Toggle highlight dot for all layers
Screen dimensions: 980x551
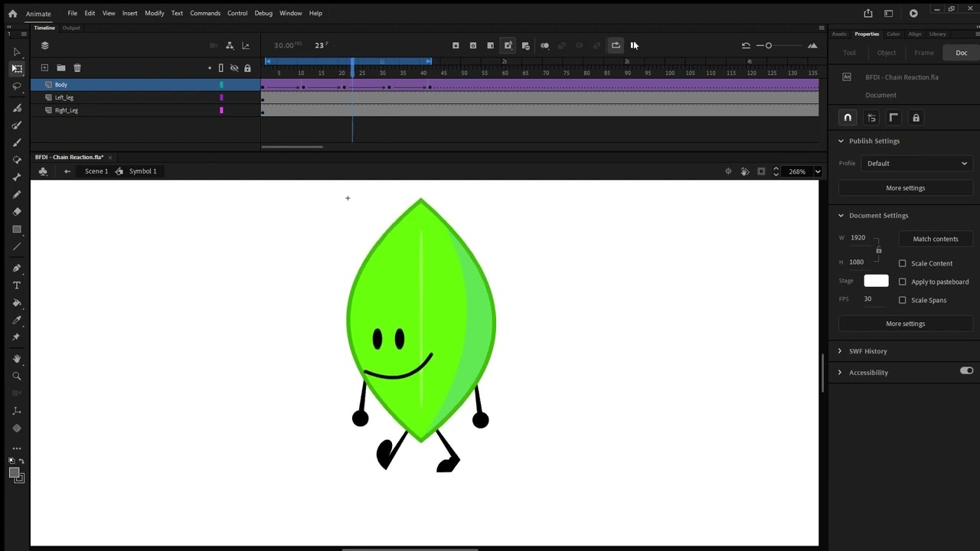(210, 68)
